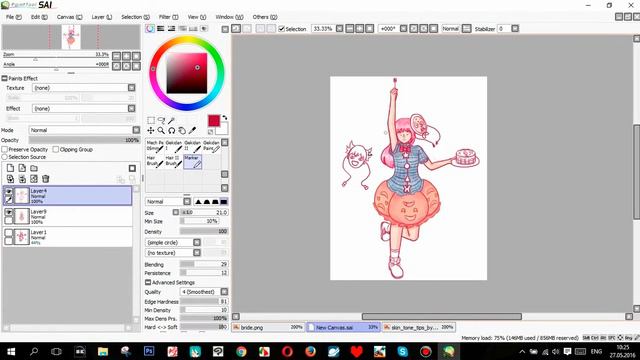Click the Normal view mode button in toolbar
640x360 pixels.
coord(451,29)
